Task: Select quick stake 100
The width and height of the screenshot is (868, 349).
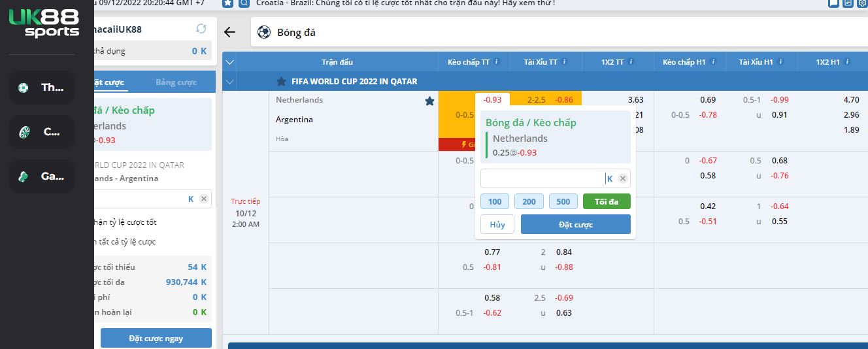Action: (x=495, y=201)
